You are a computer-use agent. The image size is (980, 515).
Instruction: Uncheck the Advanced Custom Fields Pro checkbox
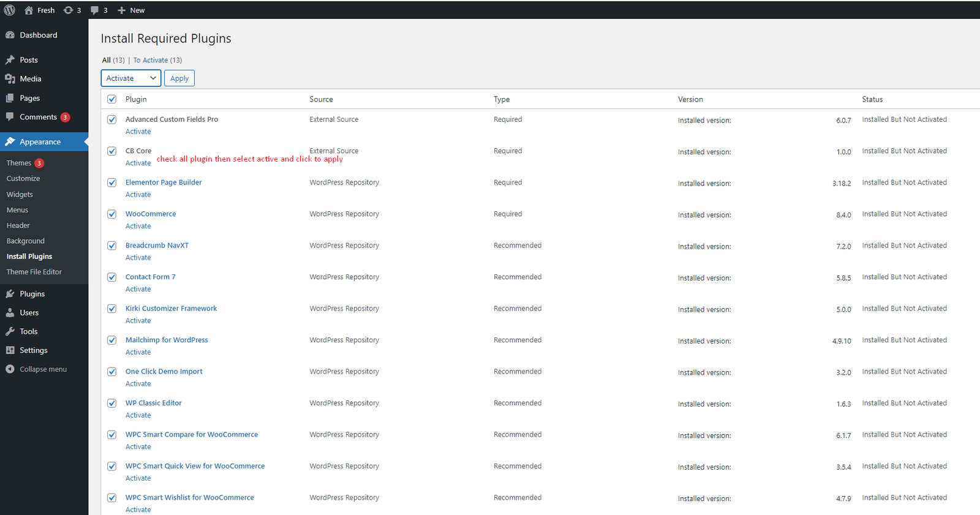pos(112,119)
